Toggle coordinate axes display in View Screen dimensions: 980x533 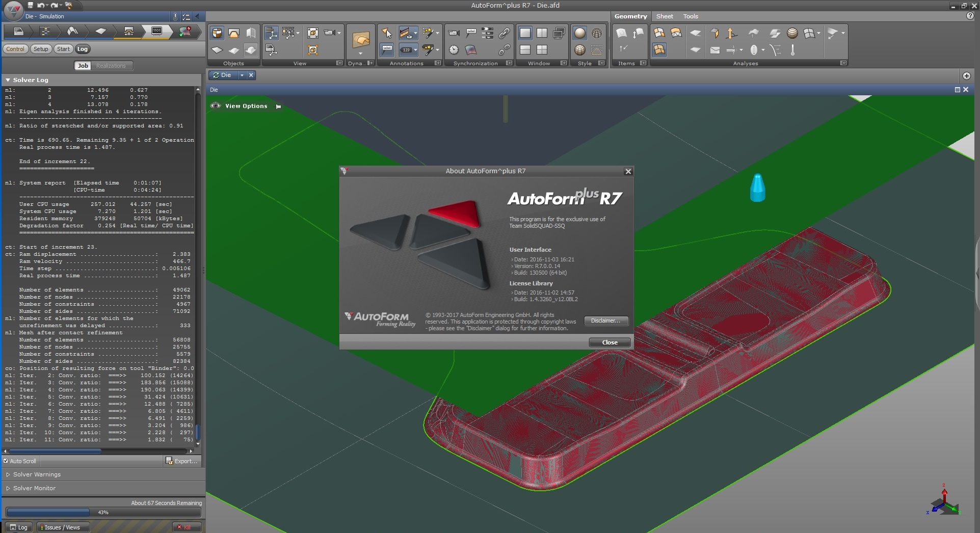coord(271,33)
